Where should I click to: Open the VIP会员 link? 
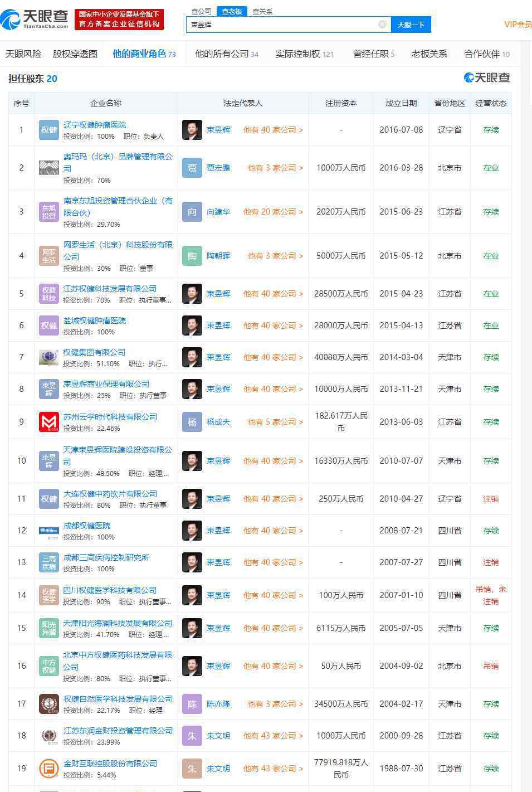518,24
